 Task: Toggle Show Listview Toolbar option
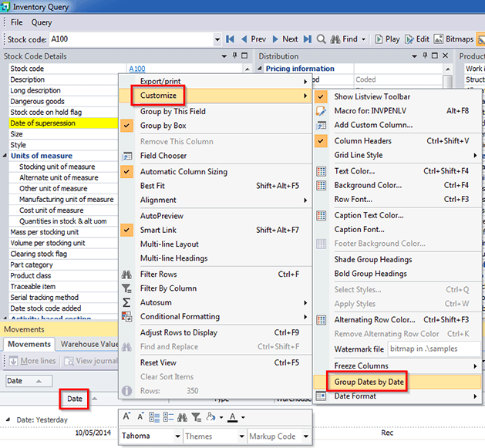coord(321,97)
